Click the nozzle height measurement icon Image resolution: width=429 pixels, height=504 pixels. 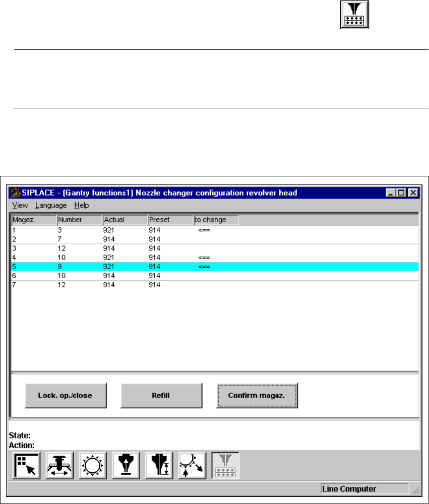click(159, 465)
